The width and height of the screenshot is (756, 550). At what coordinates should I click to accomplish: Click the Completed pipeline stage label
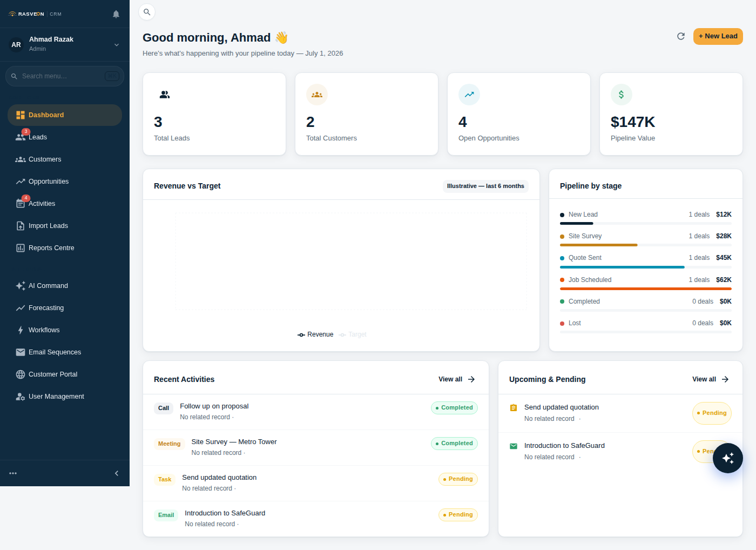(584, 301)
